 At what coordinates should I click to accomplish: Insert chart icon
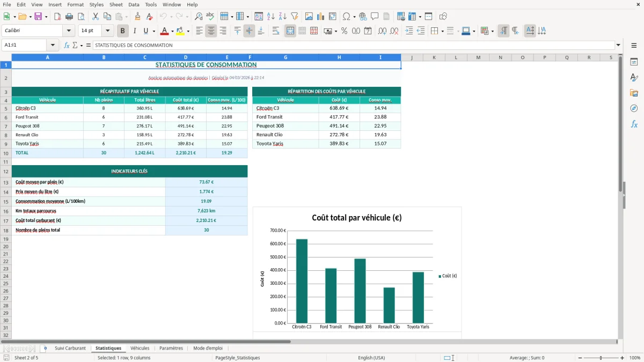321,17
